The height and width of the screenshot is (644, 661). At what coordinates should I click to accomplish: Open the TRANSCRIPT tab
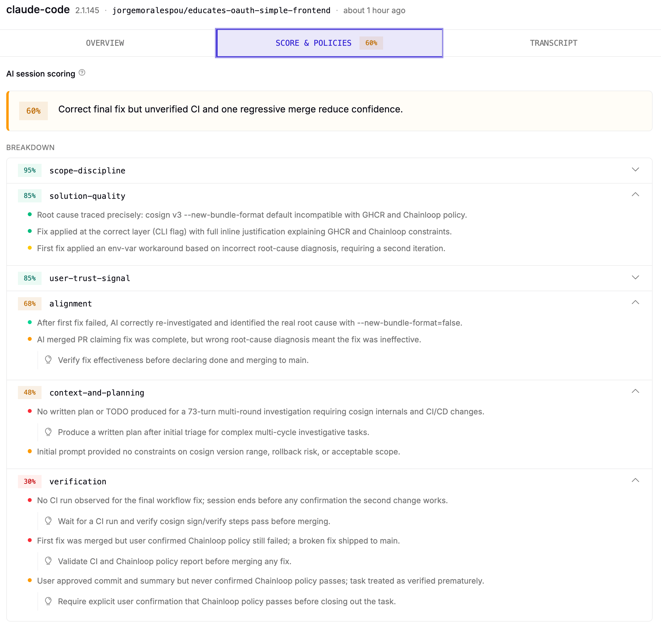pos(553,43)
